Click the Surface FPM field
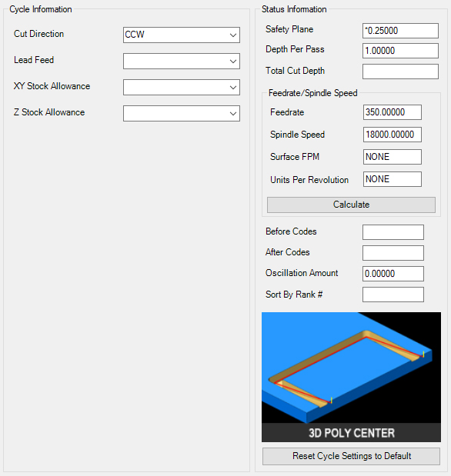Screen dimensions: 451x476 point(392,157)
